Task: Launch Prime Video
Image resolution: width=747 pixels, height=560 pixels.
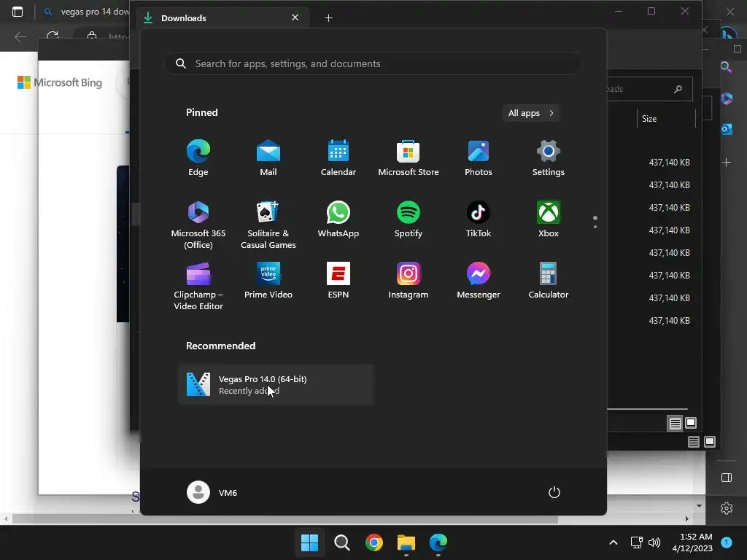Action: pos(268,281)
